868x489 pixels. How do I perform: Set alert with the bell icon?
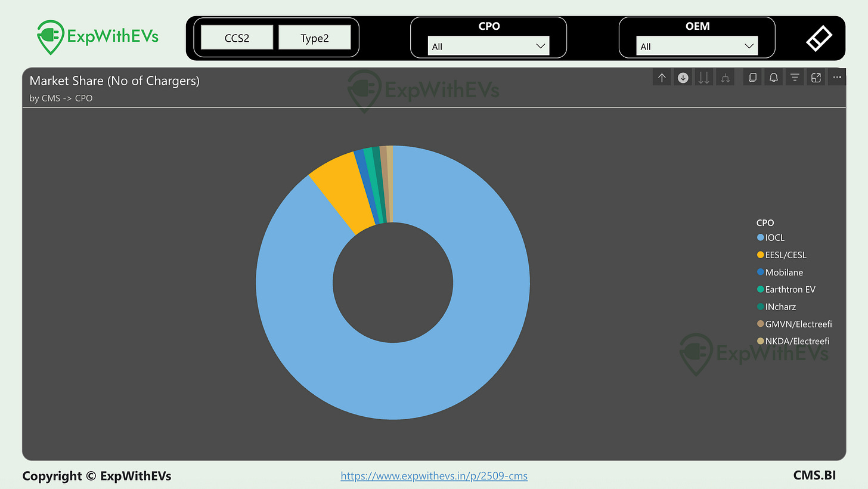pos(773,78)
